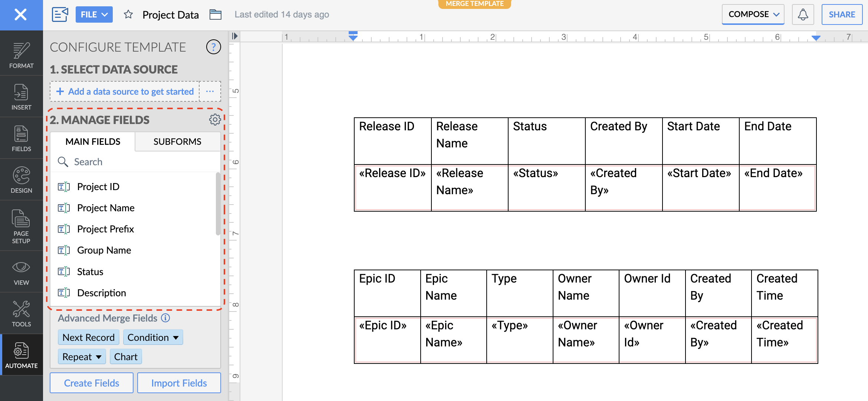Collapse the side panel arrow toggle
This screenshot has width=868, height=401.
pos(234,36)
